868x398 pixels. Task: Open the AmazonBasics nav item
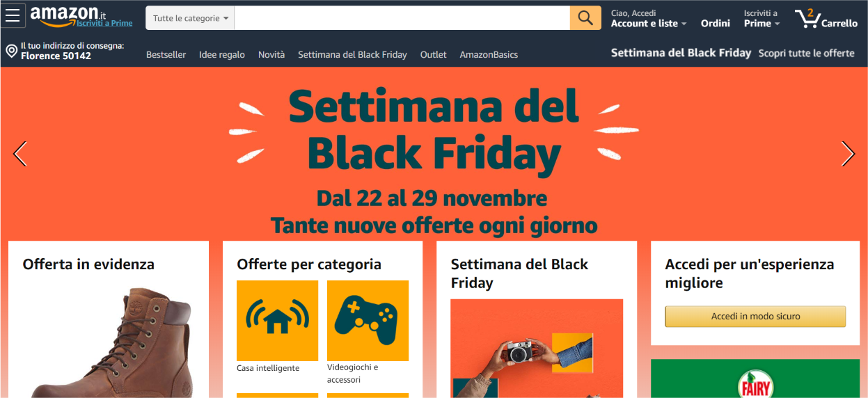489,54
